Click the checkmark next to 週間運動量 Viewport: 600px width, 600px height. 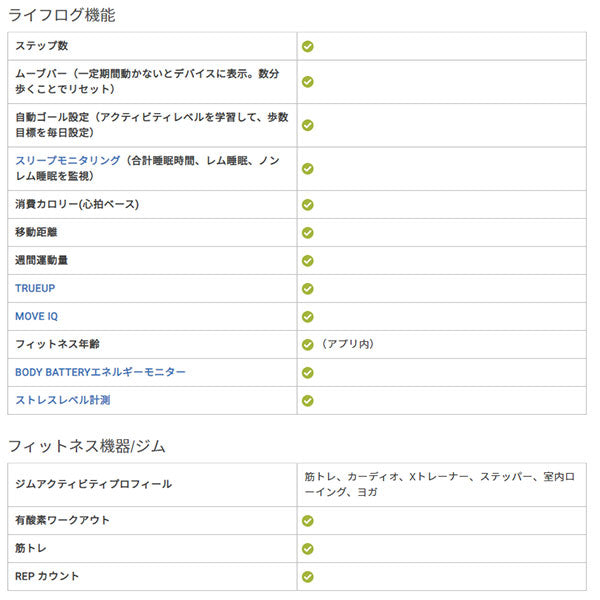tap(308, 260)
